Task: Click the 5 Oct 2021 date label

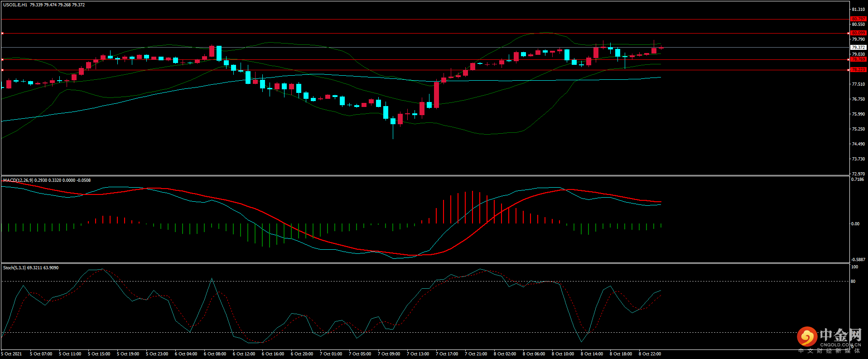Action: pyautogui.click(x=11, y=354)
